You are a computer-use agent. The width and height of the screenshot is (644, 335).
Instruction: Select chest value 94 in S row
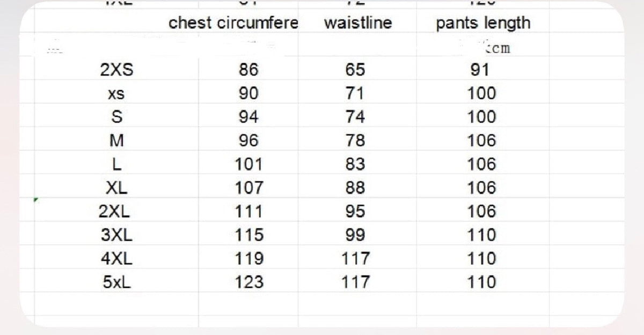coord(248,117)
